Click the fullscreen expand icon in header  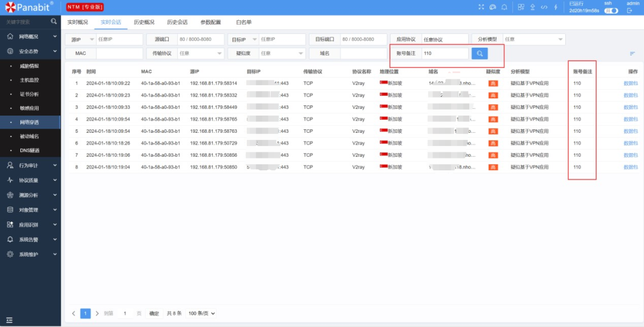[x=482, y=7]
